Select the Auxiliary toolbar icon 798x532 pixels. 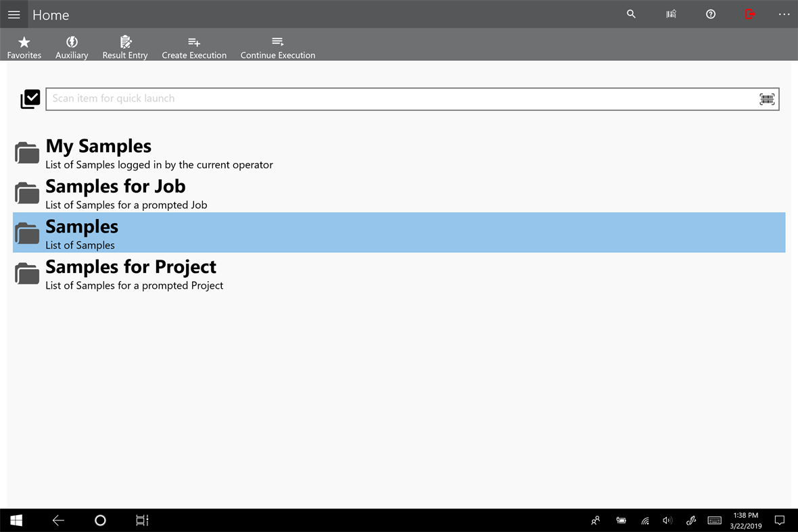tap(71, 45)
